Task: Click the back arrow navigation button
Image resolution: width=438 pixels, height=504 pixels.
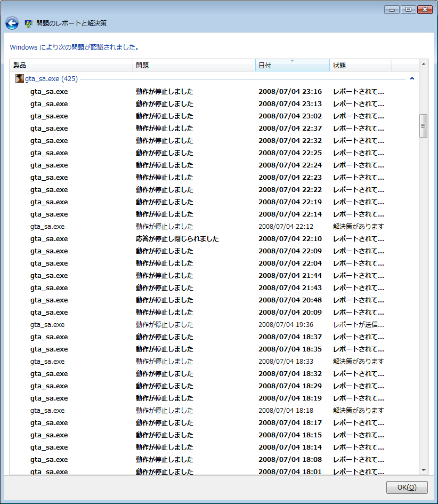Action: (x=12, y=23)
